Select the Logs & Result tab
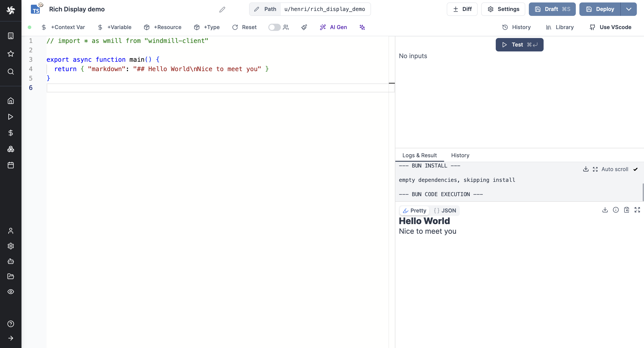644x348 pixels. pos(419,155)
